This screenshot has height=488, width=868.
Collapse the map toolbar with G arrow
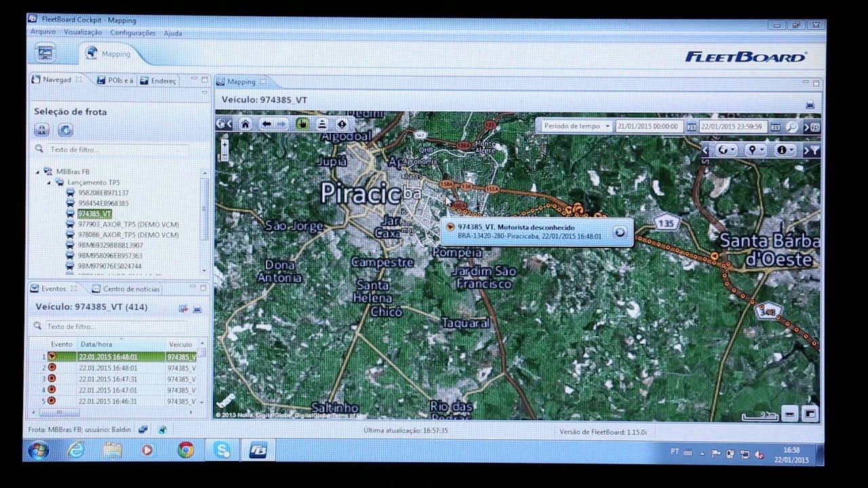click(224, 124)
